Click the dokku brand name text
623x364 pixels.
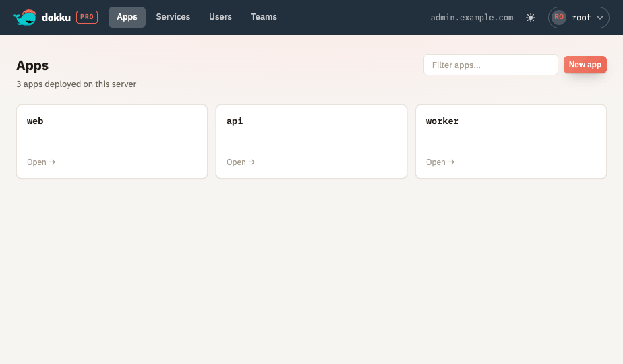pyautogui.click(x=56, y=18)
